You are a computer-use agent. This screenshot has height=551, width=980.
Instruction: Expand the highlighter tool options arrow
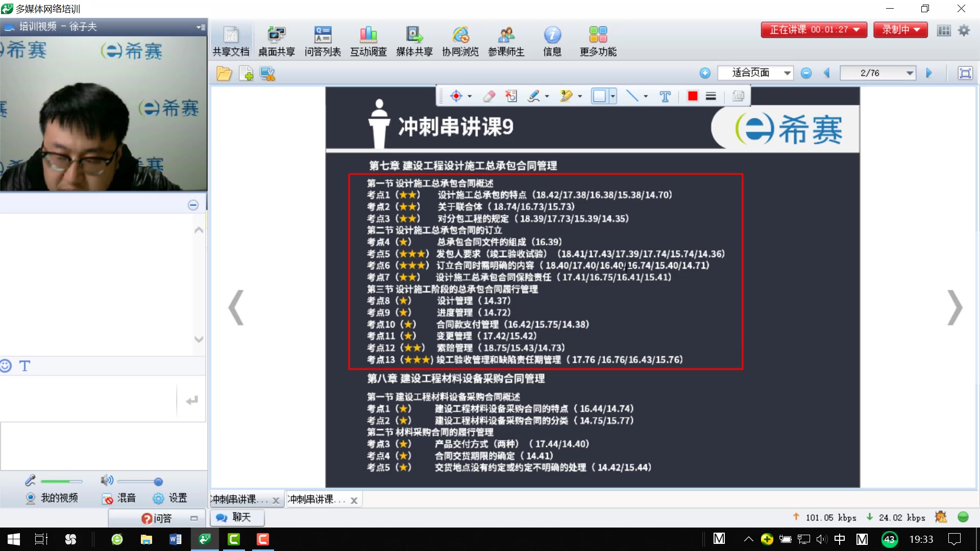tap(579, 96)
